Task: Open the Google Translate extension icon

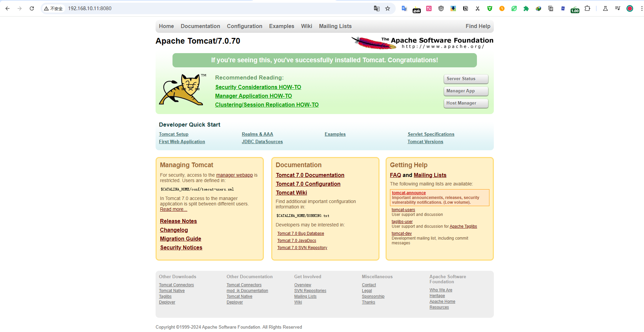Action: [404, 8]
